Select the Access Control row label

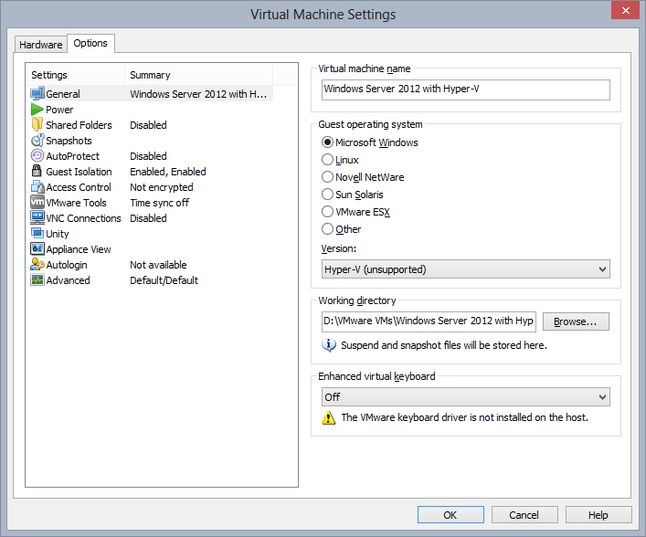coord(78,187)
